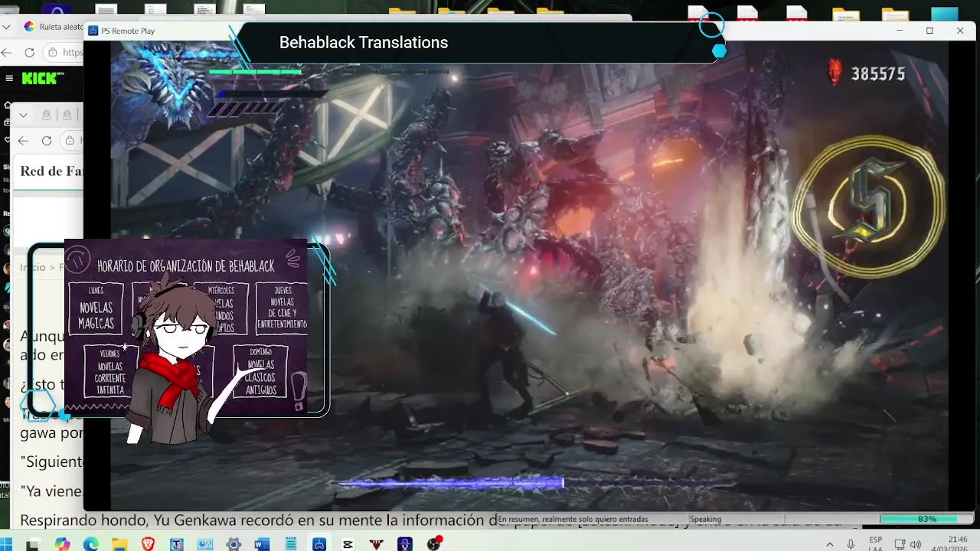This screenshot has height=551, width=980.
Task: Go back in the Ruleta browser window
Action: click(7, 53)
